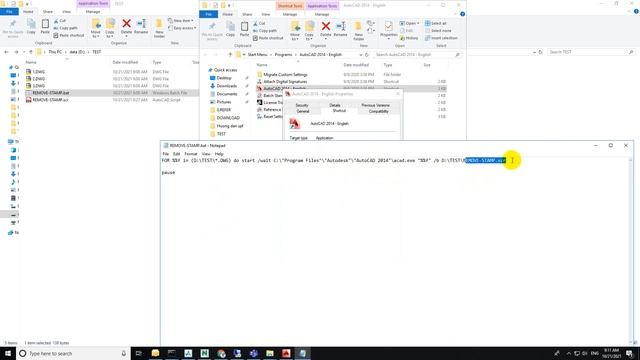
Task: Click Back arrow in TEST window
Action: tap(6, 52)
